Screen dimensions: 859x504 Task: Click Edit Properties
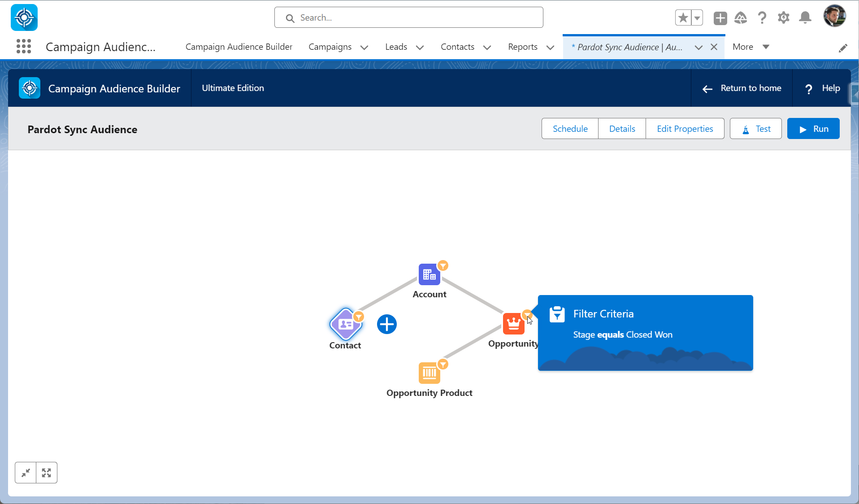coord(685,129)
